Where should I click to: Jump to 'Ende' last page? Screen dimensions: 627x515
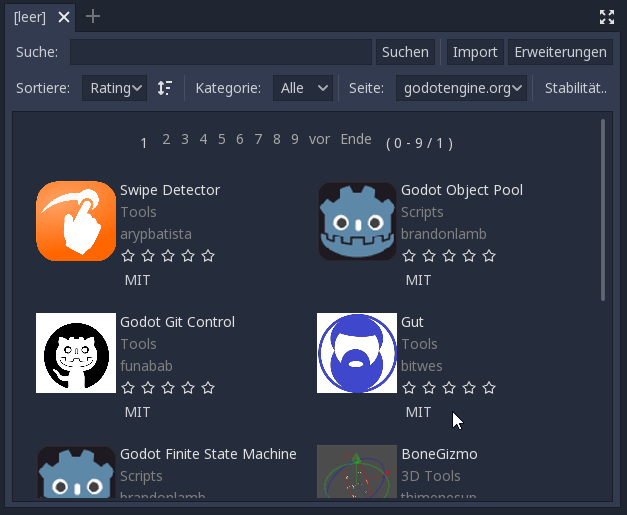click(x=356, y=139)
